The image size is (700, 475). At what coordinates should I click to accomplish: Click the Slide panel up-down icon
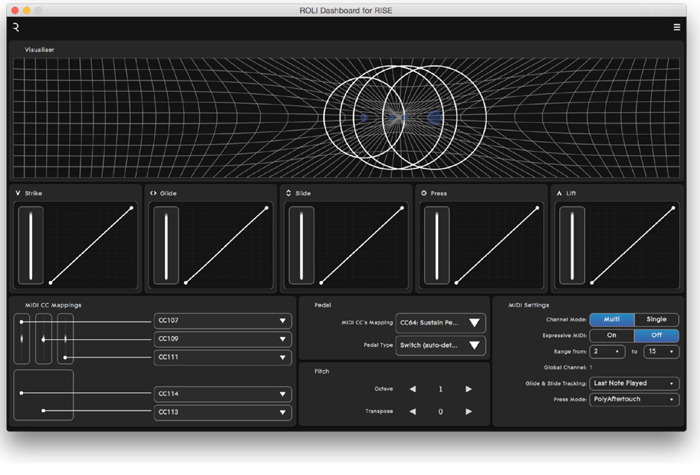pos(288,193)
